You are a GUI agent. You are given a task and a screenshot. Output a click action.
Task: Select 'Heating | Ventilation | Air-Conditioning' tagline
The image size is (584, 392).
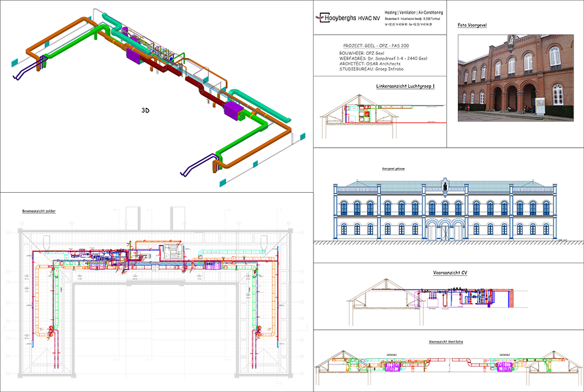click(414, 12)
